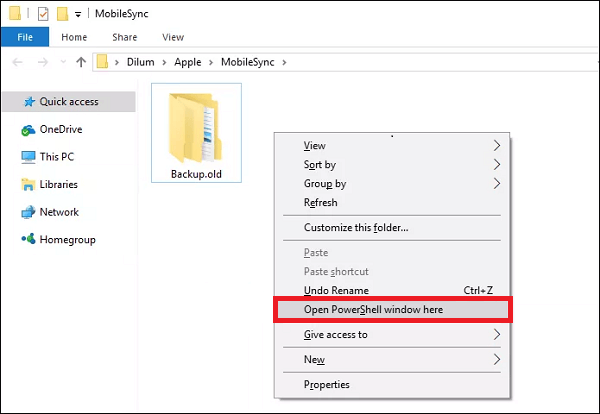
Task: Select the This PC monitor icon
Action: click(x=28, y=157)
